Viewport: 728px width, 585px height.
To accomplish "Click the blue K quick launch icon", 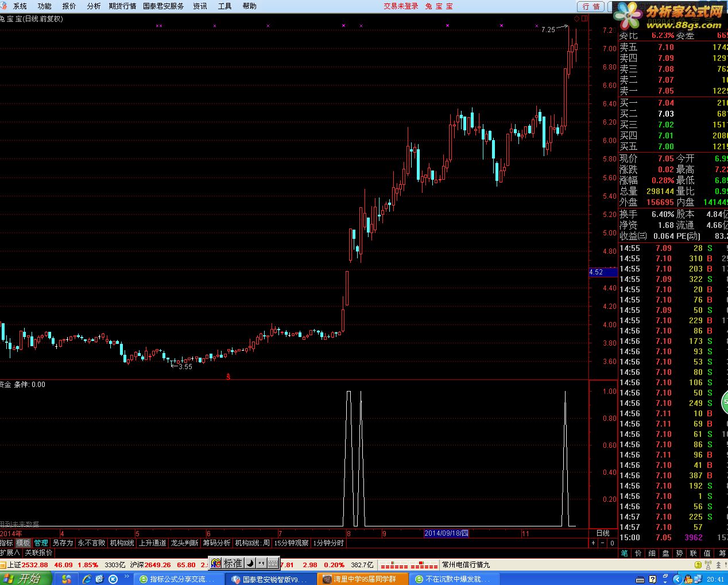I will (x=113, y=579).
